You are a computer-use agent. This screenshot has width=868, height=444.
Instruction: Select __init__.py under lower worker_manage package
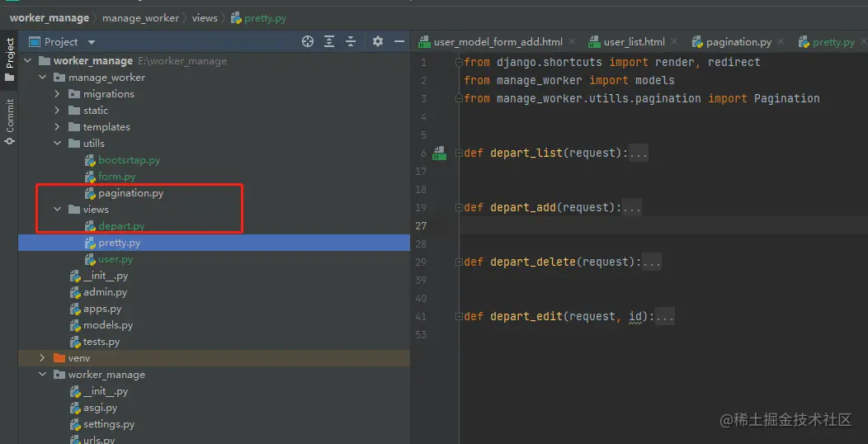(105, 391)
